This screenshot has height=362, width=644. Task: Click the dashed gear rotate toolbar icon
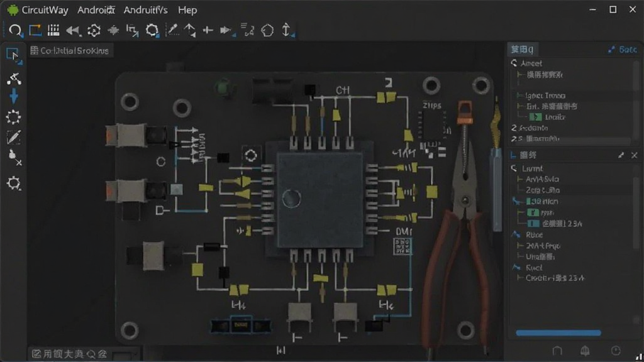(94, 30)
